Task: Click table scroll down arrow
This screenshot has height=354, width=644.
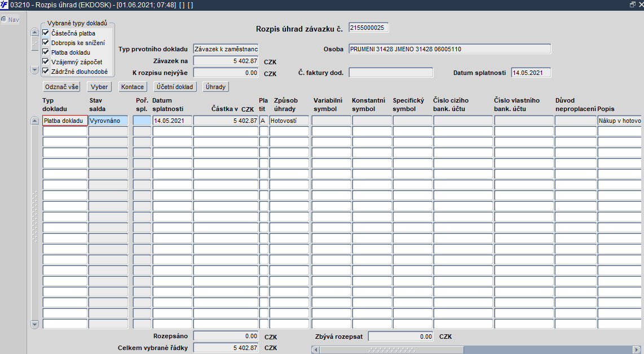Action: point(34,325)
